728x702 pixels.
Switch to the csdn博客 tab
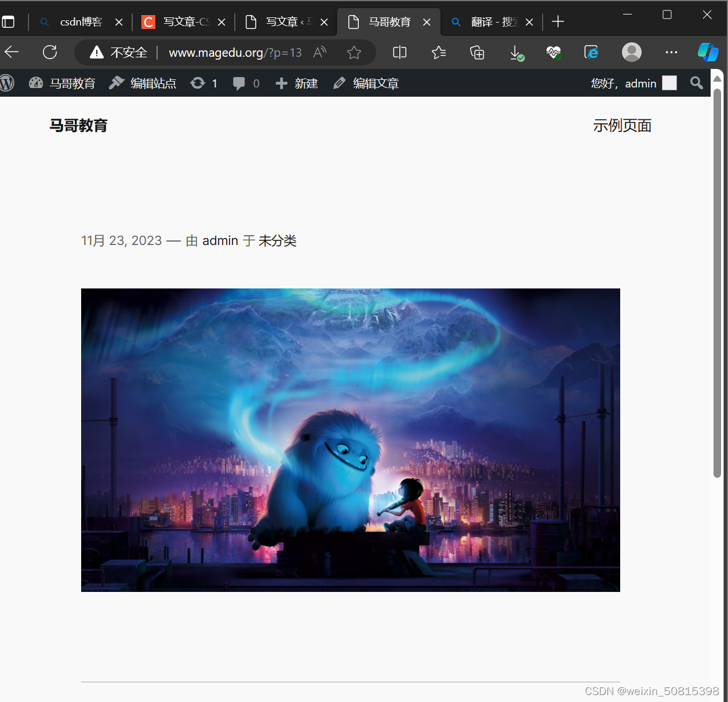point(81,21)
